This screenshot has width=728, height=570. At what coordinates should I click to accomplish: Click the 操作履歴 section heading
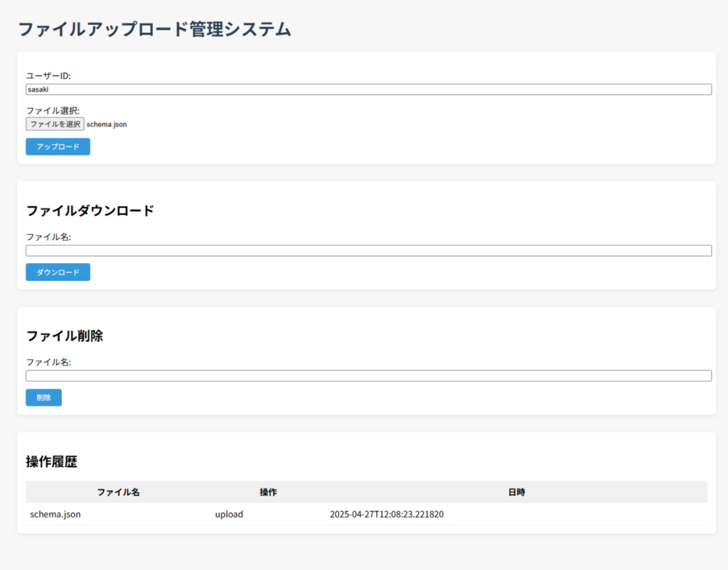tap(51, 461)
